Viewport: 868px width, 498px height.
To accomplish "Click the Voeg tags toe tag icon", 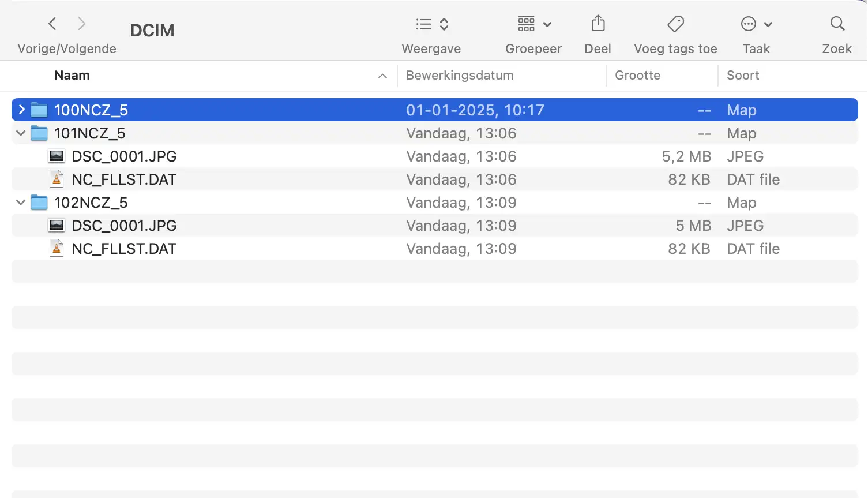I will click(675, 24).
